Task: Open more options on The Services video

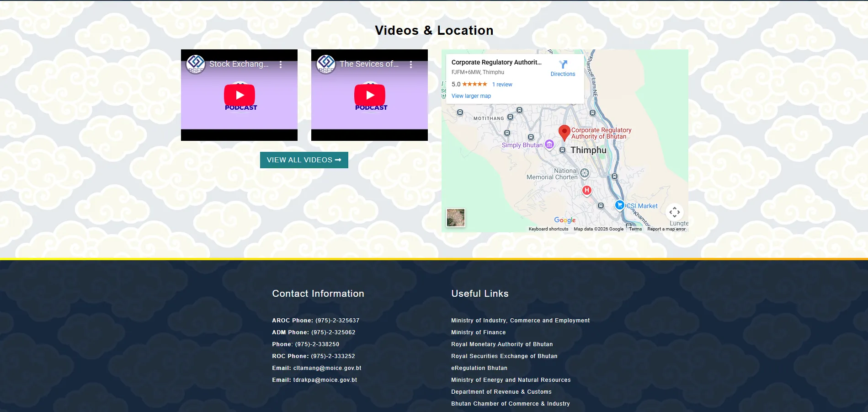Action: click(x=411, y=64)
